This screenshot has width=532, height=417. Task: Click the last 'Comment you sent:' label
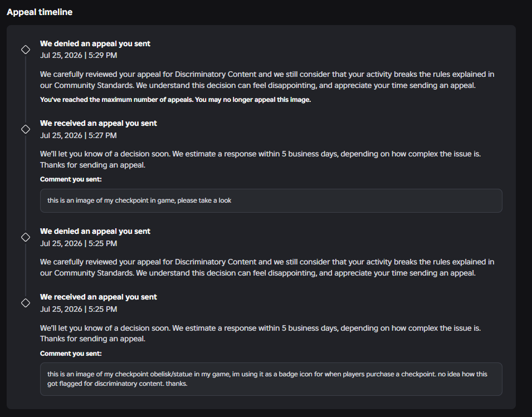71,354
